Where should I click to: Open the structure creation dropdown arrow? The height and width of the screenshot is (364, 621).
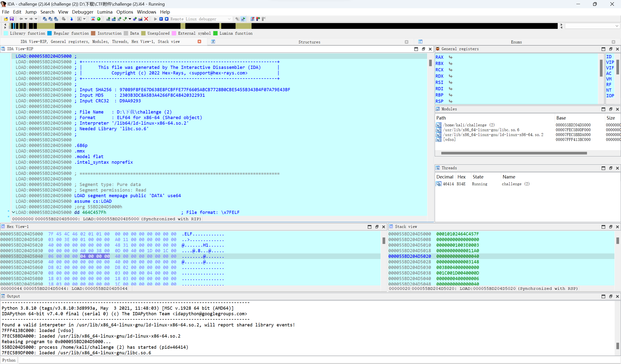pyautogui.click(x=130, y=19)
